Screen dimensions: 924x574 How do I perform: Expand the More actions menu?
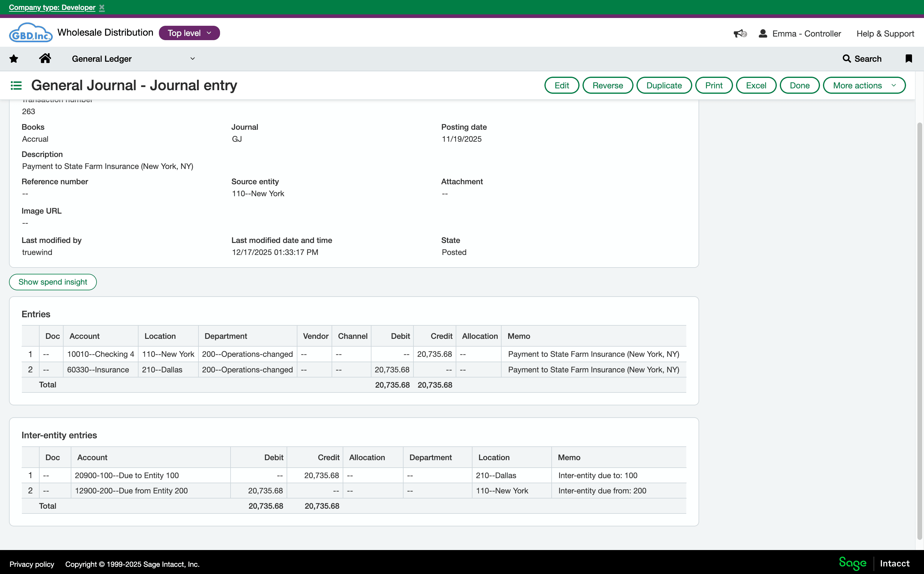click(864, 85)
